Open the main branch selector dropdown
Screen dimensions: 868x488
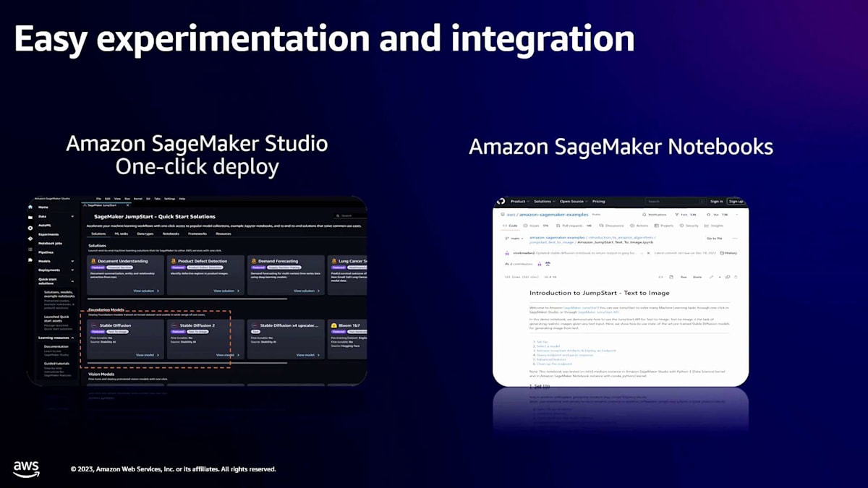(x=514, y=239)
